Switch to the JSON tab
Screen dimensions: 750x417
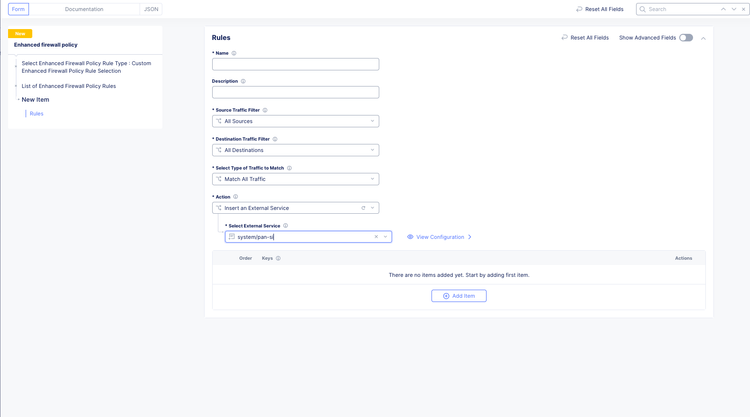pos(151,9)
